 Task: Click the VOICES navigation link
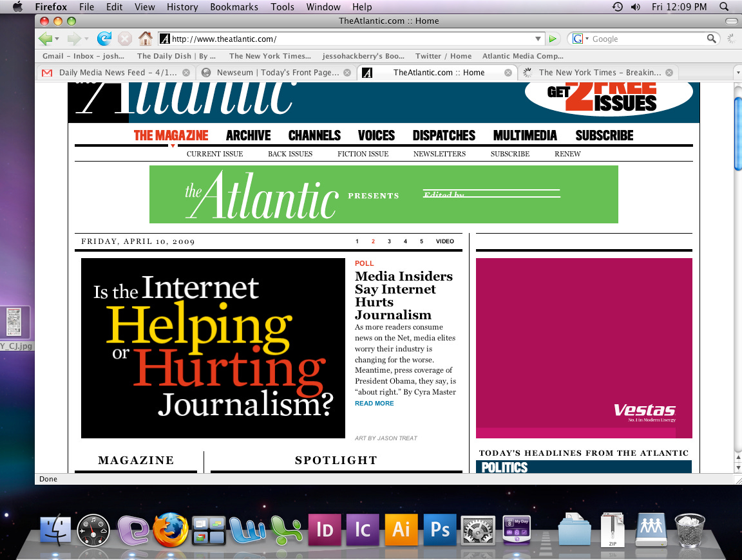[376, 136]
